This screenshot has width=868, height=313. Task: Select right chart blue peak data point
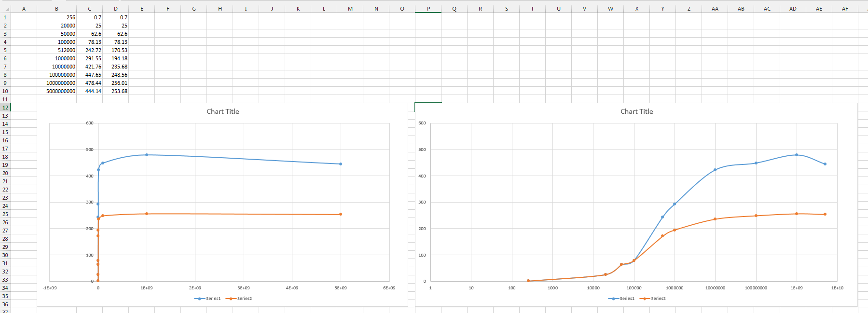click(x=797, y=155)
